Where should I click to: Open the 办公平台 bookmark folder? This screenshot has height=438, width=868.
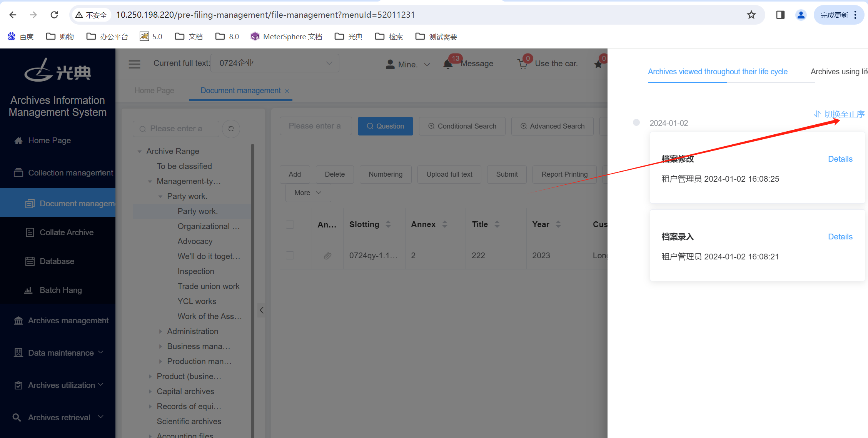pyautogui.click(x=107, y=37)
